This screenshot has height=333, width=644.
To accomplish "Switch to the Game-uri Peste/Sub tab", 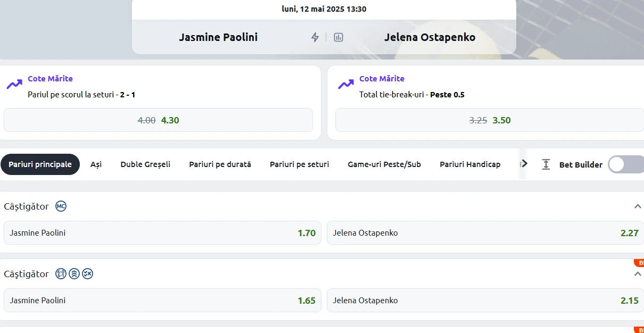I will 384,164.
